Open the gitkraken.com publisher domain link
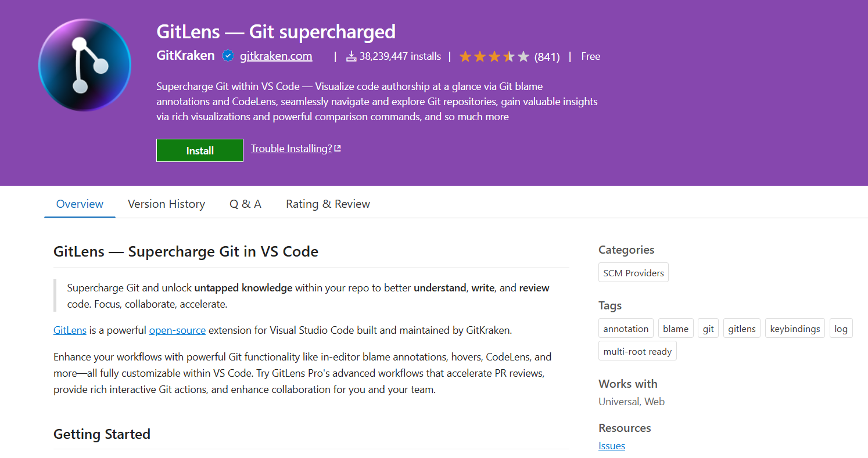This screenshot has height=458, width=868. [x=276, y=56]
